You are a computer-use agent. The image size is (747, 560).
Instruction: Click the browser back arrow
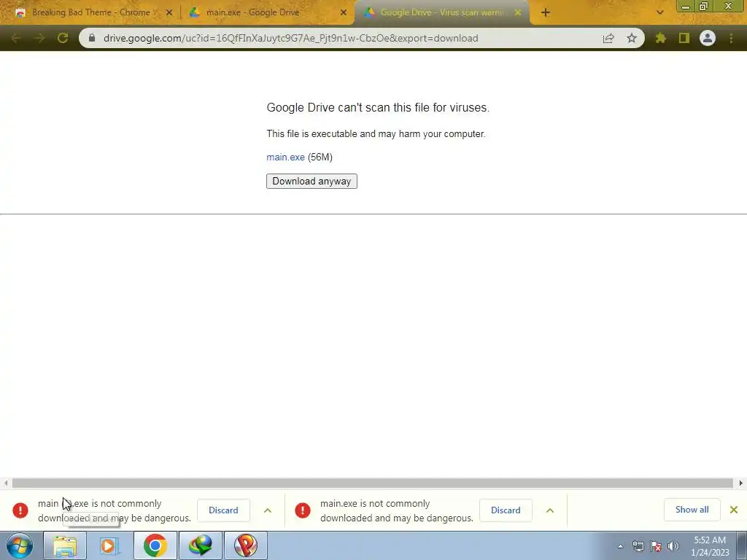(x=16, y=38)
